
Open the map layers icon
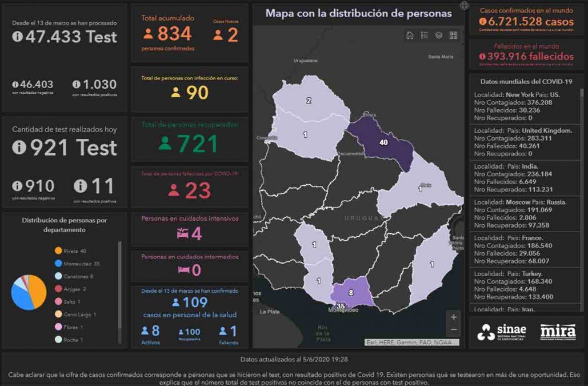click(x=439, y=35)
